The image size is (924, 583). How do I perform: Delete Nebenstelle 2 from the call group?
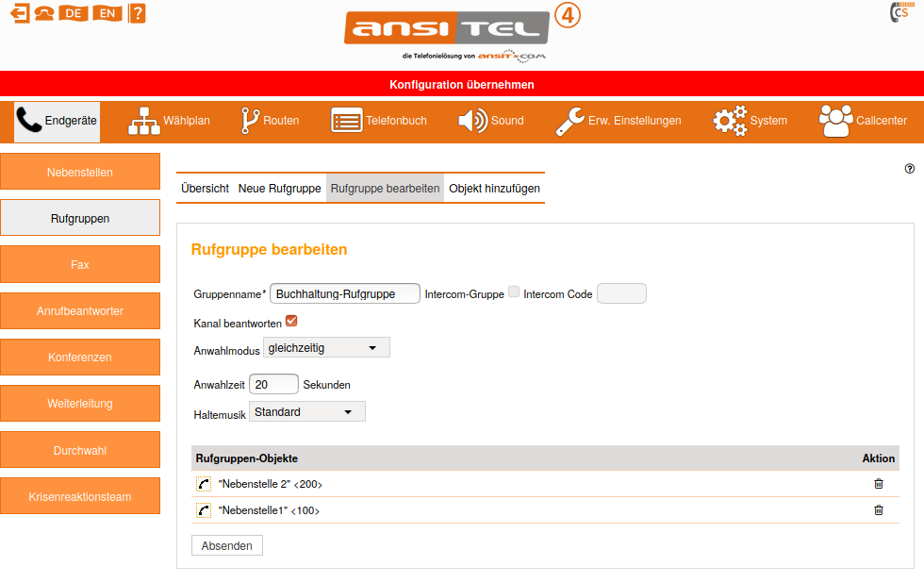point(879,484)
